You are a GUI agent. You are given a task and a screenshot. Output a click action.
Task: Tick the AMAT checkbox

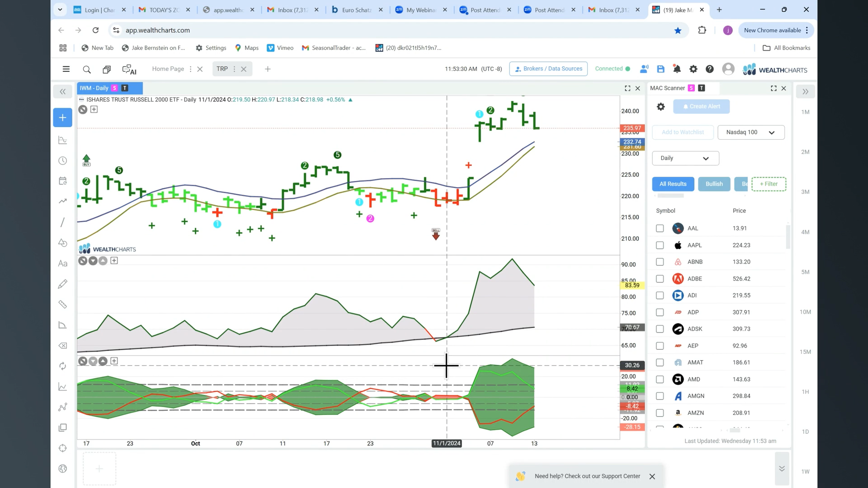pos(660,362)
